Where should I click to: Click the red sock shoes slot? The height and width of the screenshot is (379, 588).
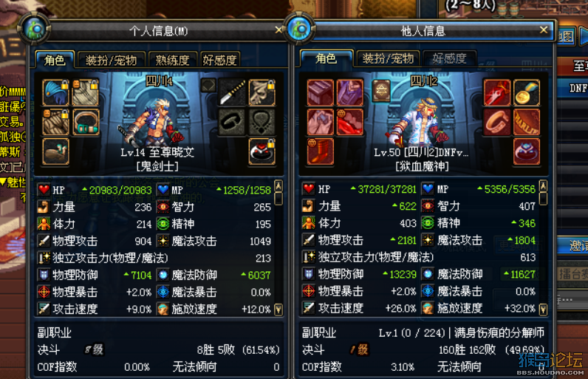[x=321, y=151]
